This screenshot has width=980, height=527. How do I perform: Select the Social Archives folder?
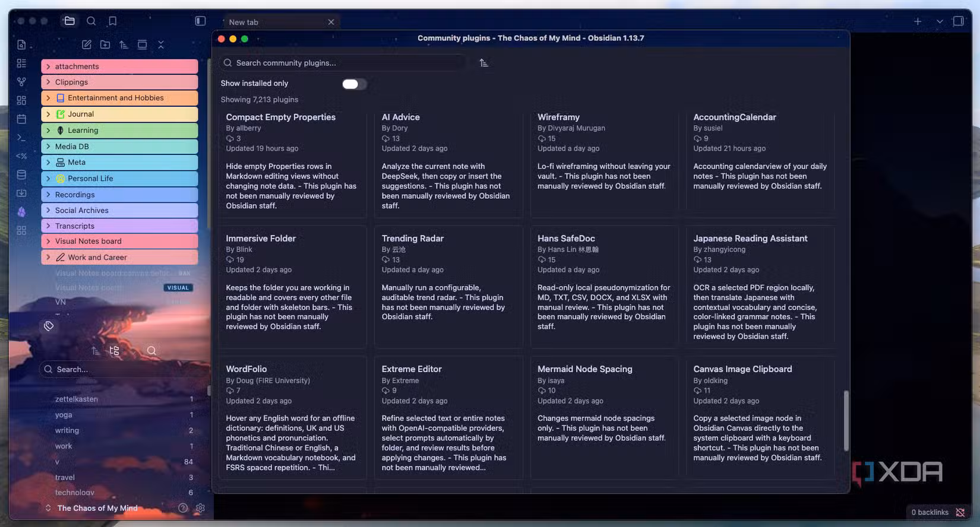(x=119, y=210)
